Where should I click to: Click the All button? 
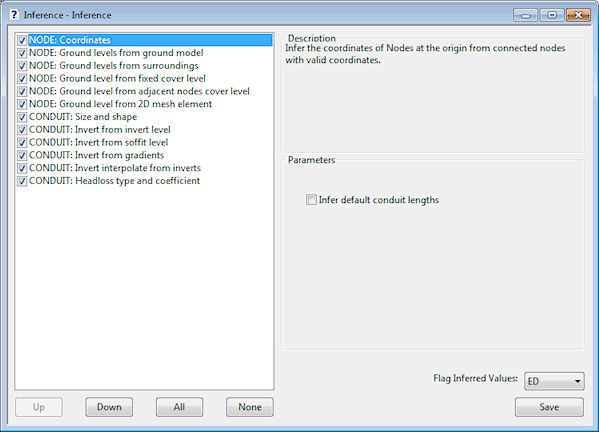(x=179, y=407)
